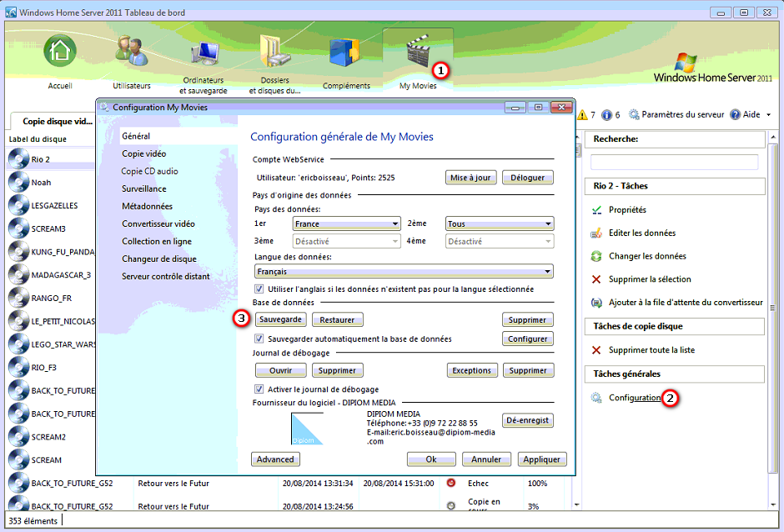
Task: Open Changeur de disque section
Action: [x=159, y=258]
